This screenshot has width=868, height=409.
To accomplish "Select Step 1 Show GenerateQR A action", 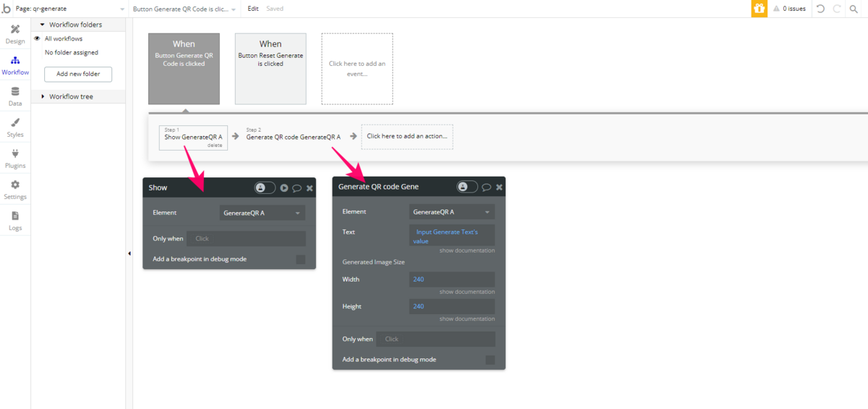I will [x=193, y=136].
